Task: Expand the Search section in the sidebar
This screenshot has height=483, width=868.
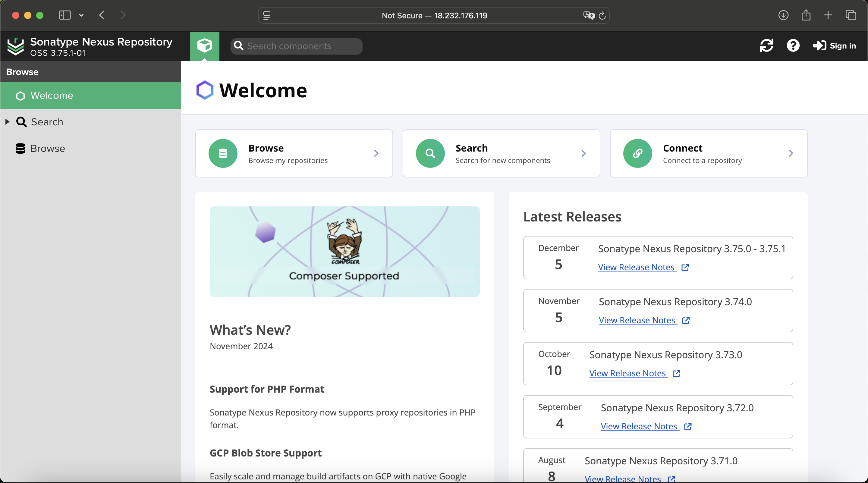Action: pyautogui.click(x=7, y=122)
